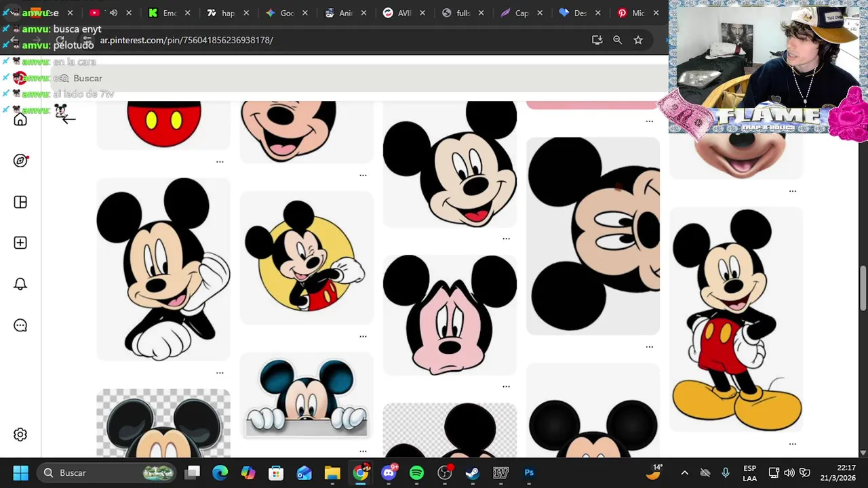This screenshot has width=868, height=488.
Task: Switch to the 7TV 'hap' browser tab
Action: (221, 13)
